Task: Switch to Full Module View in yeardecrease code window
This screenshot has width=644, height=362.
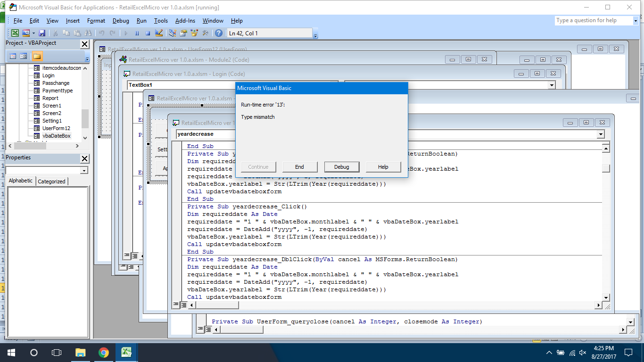Action: (x=183, y=305)
